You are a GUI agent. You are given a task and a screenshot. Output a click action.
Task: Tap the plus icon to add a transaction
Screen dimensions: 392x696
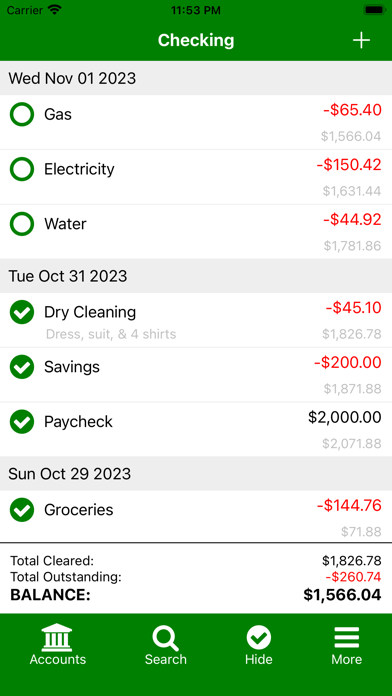[361, 40]
